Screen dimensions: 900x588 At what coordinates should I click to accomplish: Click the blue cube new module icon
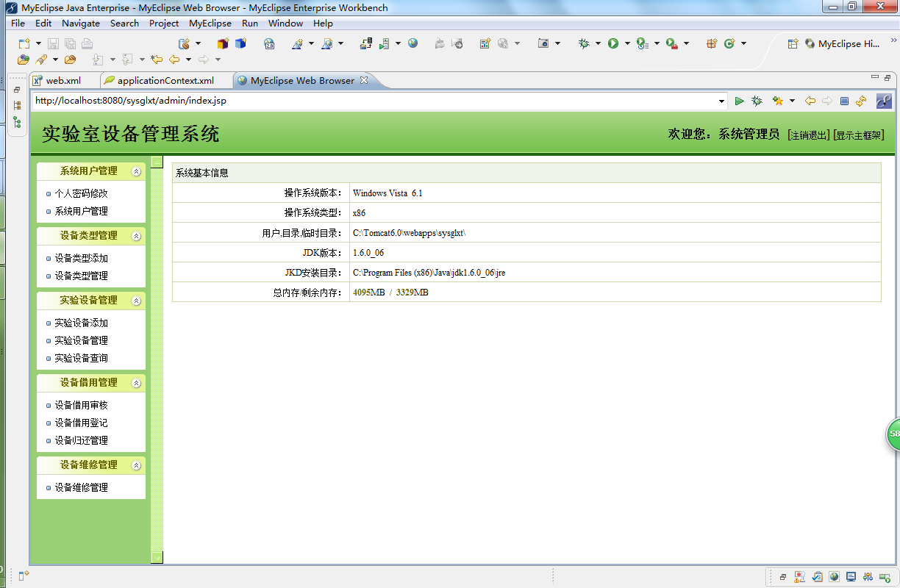click(240, 44)
